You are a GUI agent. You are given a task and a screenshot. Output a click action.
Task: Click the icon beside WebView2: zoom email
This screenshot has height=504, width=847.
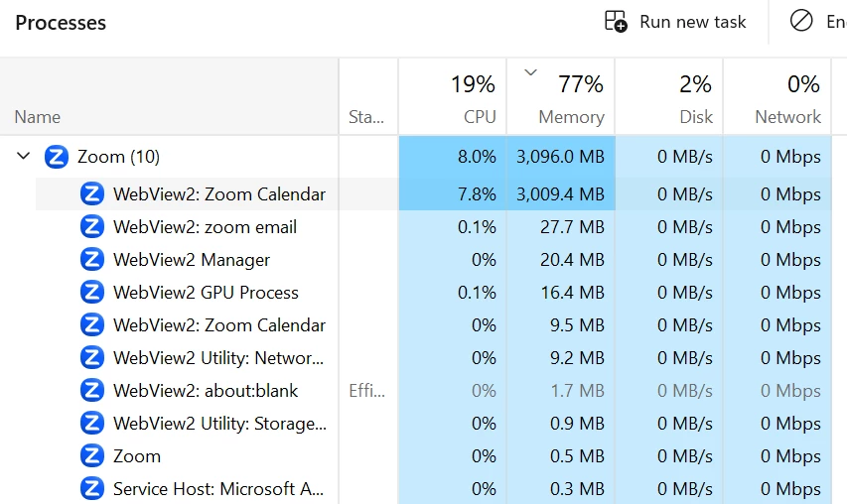point(91,226)
